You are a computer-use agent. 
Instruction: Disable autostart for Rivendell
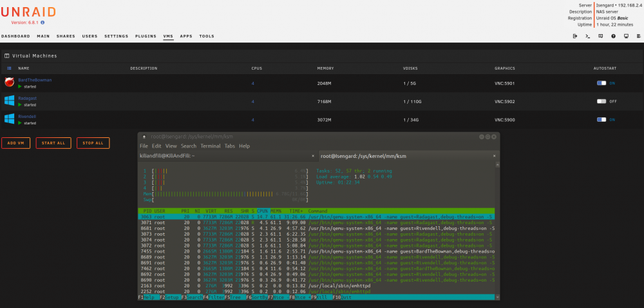[601, 119]
